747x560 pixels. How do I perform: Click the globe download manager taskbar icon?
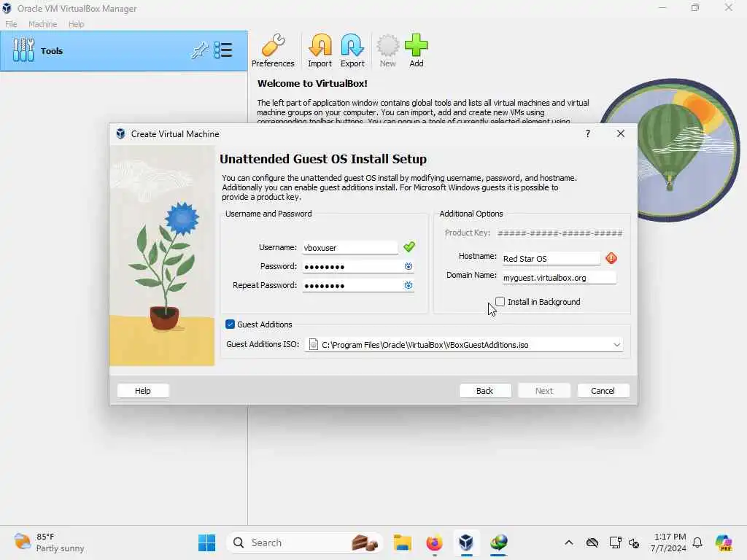pos(499,542)
